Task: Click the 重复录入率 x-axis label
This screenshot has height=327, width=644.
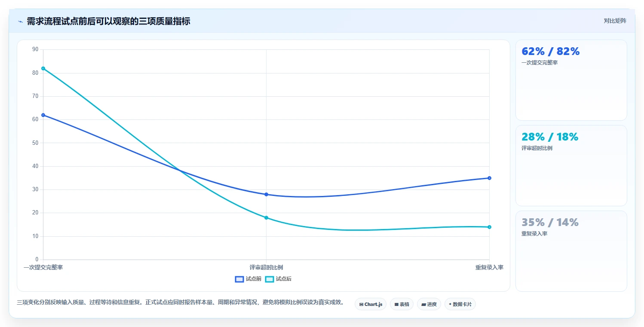Action: (x=489, y=267)
